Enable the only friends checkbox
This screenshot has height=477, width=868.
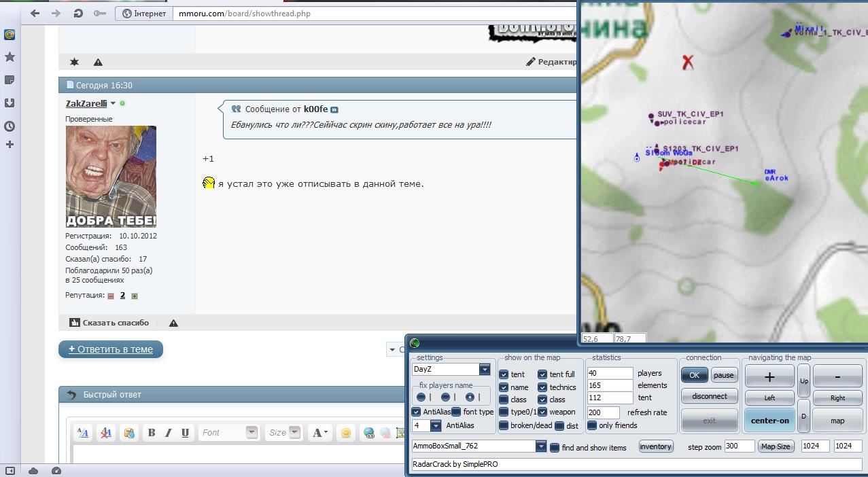pyautogui.click(x=592, y=425)
